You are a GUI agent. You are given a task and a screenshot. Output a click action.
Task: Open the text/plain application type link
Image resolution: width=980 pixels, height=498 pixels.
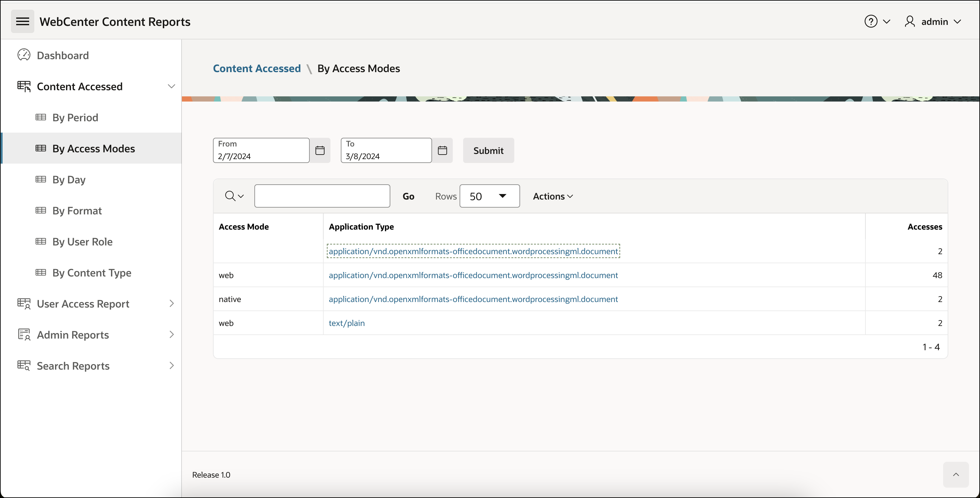click(347, 323)
